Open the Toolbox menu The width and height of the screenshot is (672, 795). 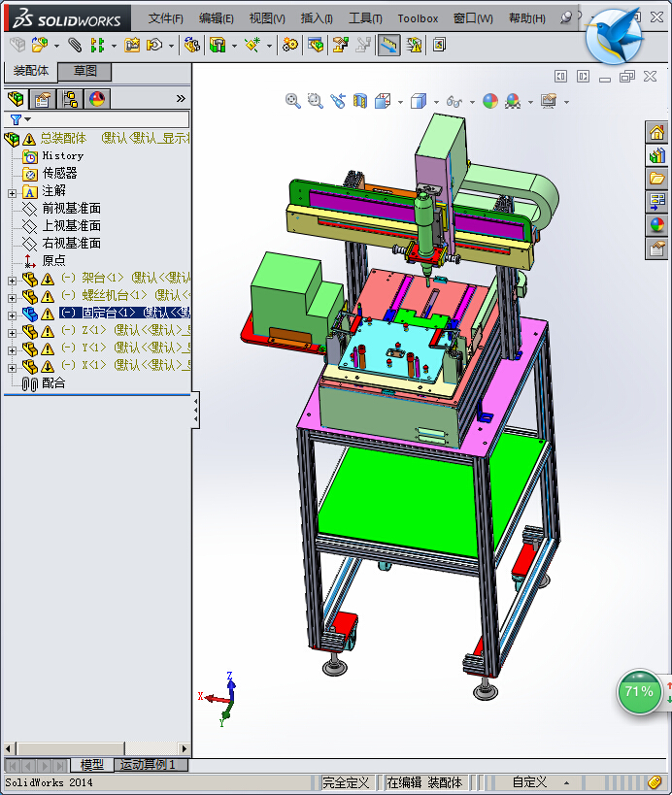tap(418, 18)
